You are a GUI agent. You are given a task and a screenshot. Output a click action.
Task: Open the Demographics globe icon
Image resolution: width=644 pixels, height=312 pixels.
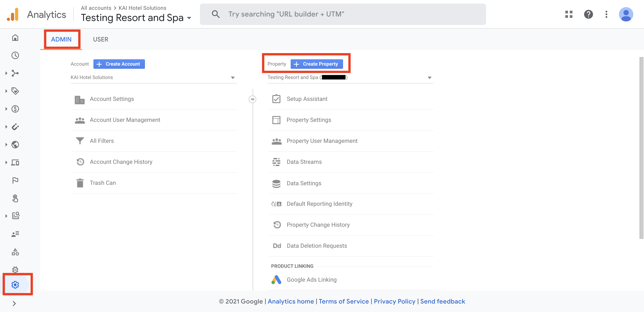point(15,145)
